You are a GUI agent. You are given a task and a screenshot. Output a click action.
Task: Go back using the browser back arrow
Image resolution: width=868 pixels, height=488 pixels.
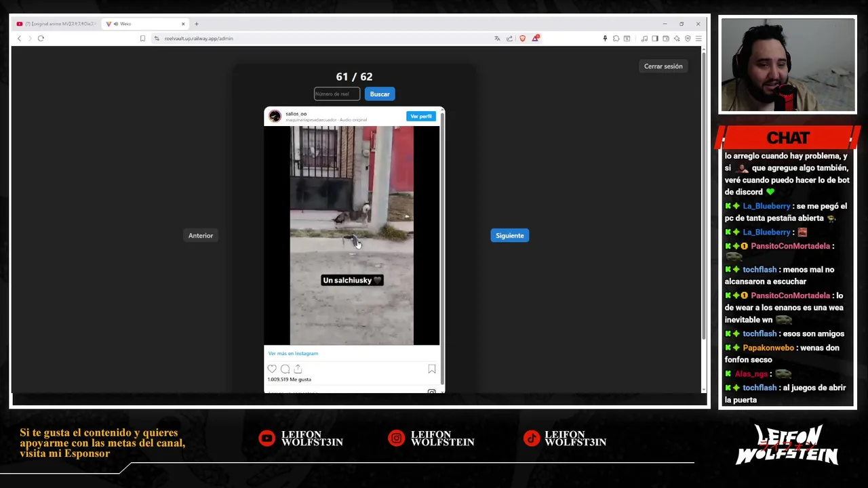click(x=19, y=39)
